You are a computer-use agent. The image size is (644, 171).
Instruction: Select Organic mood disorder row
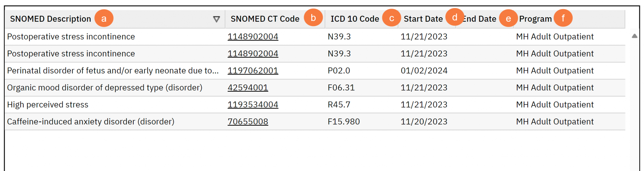(104, 88)
